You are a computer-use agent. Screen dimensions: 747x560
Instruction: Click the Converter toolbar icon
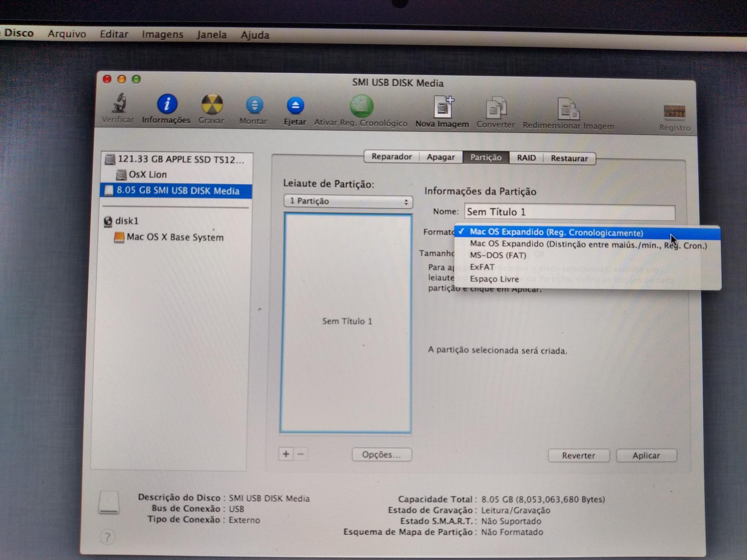(x=496, y=108)
